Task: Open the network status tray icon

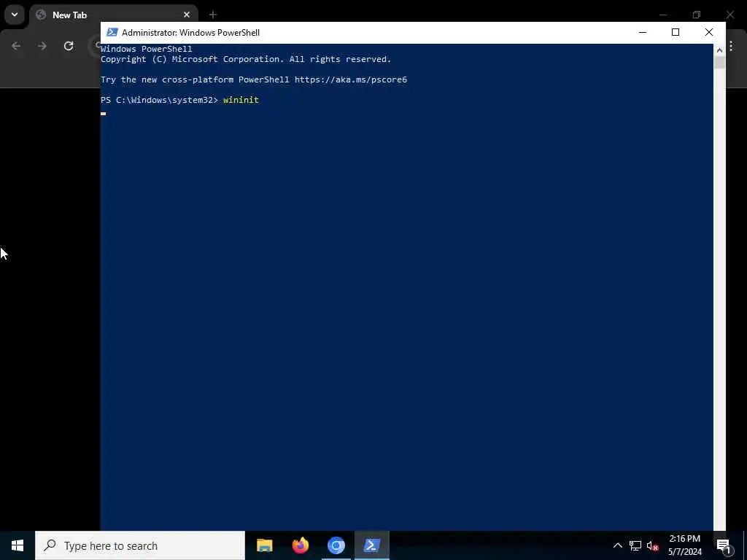Action: (635, 545)
